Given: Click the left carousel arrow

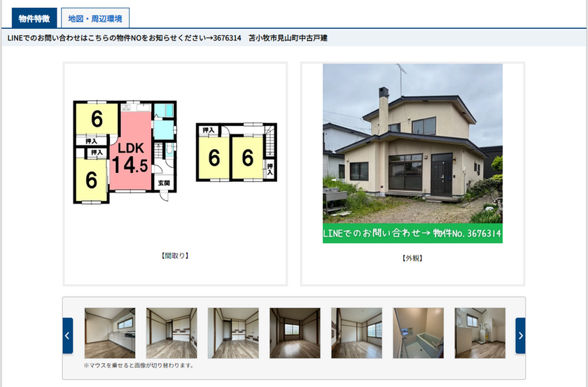Looking at the screenshot, I should [67, 336].
